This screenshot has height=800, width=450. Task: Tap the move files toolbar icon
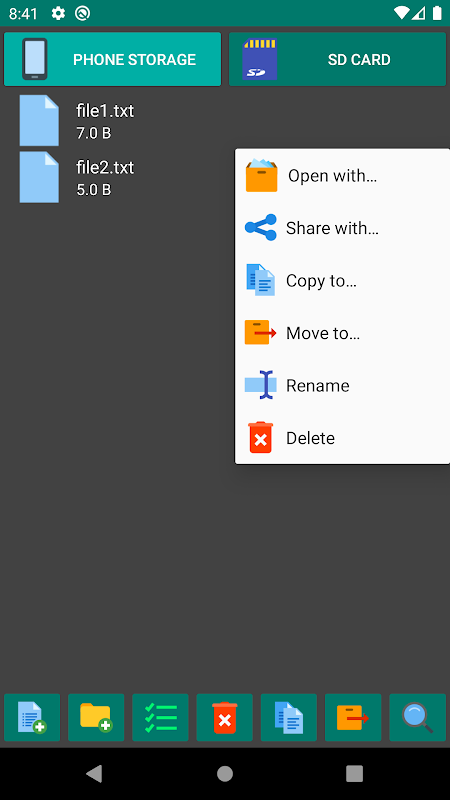click(x=353, y=717)
